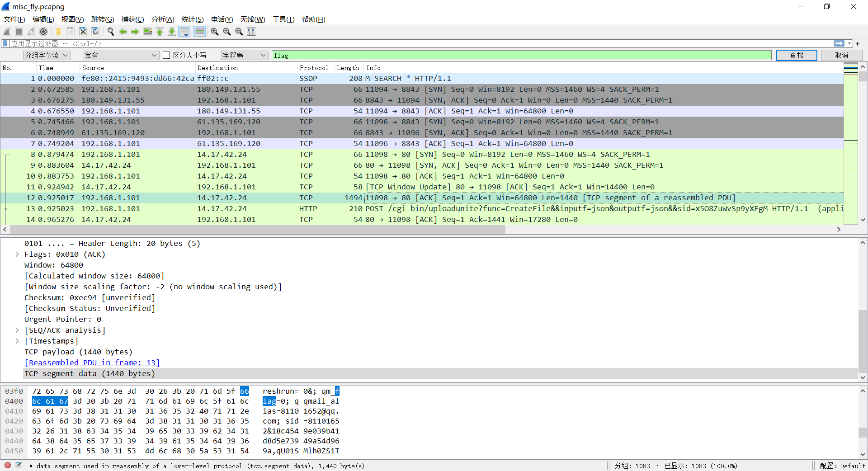The height and width of the screenshot is (471, 868).
Task: Click the 查找 find button
Action: [x=797, y=55]
